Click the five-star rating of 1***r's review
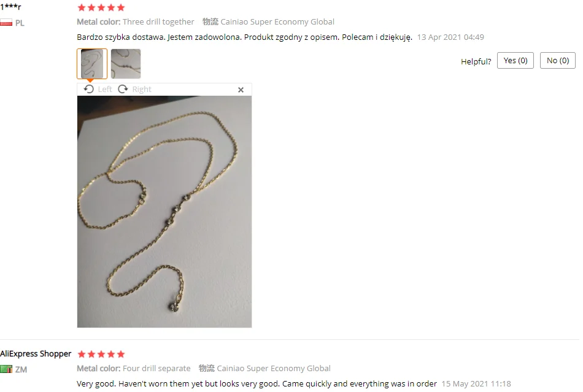Screen dimensions: 583x392 (x=101, y=7)
